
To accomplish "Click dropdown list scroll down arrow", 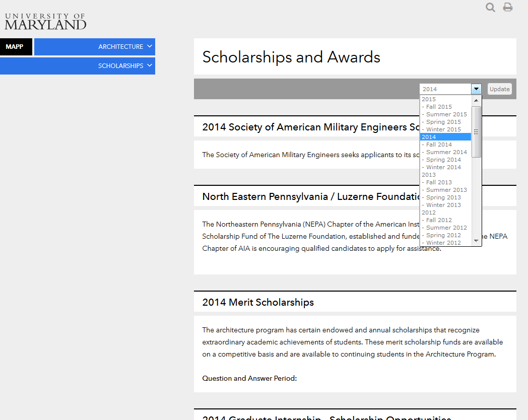I will pos(476,241).
